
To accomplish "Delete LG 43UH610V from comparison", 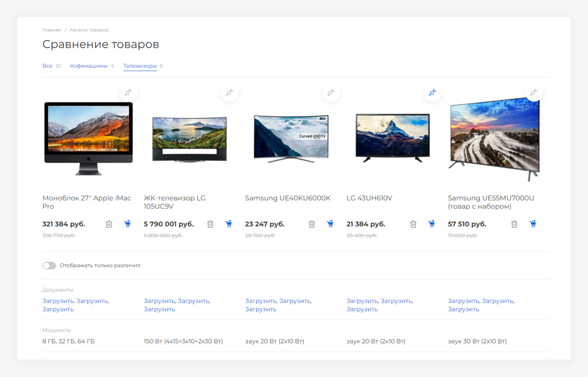I will [413, 224].
